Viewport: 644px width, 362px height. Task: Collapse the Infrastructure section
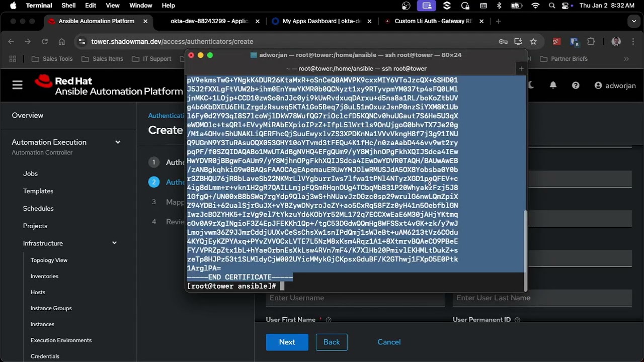click(x=114, y=243)
